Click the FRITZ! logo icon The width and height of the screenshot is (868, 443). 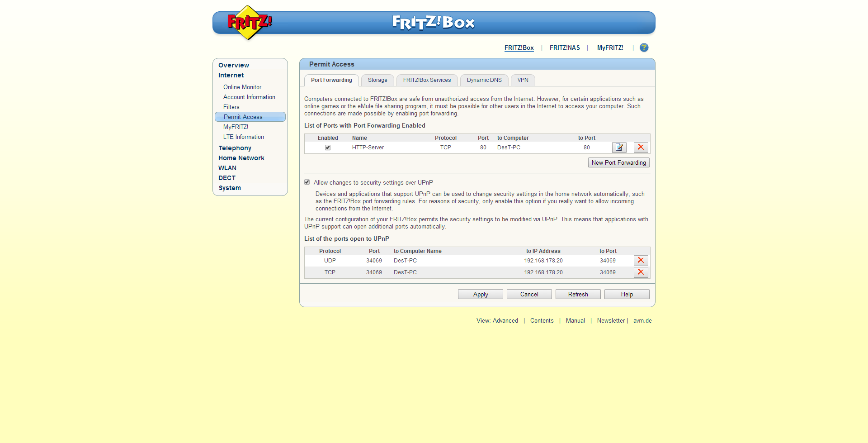click(249, 23)
